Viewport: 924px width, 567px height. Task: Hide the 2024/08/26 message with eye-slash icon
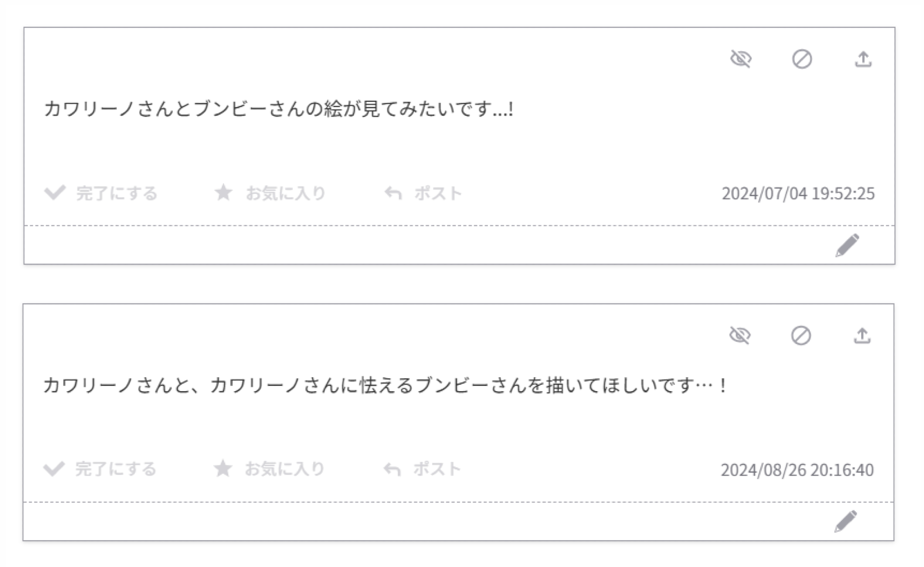pos(740,335)
